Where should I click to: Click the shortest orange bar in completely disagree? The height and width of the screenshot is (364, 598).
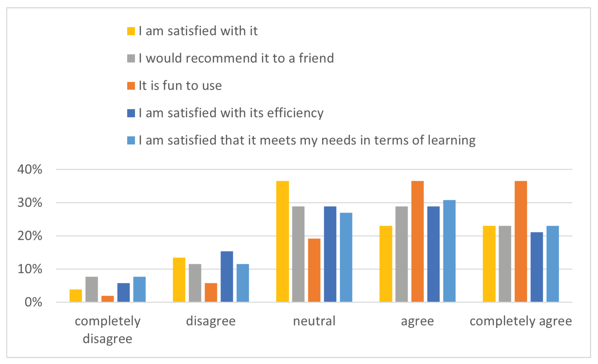tap(107, 299)
